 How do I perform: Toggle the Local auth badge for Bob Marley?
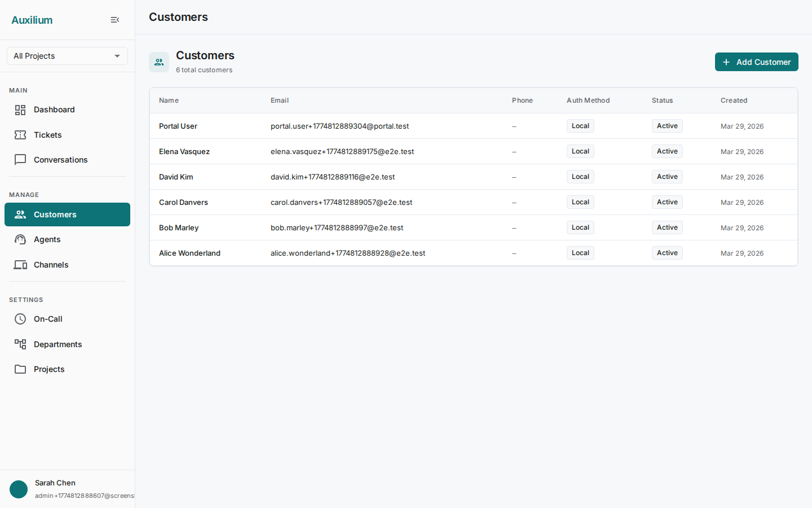(580, 227)
